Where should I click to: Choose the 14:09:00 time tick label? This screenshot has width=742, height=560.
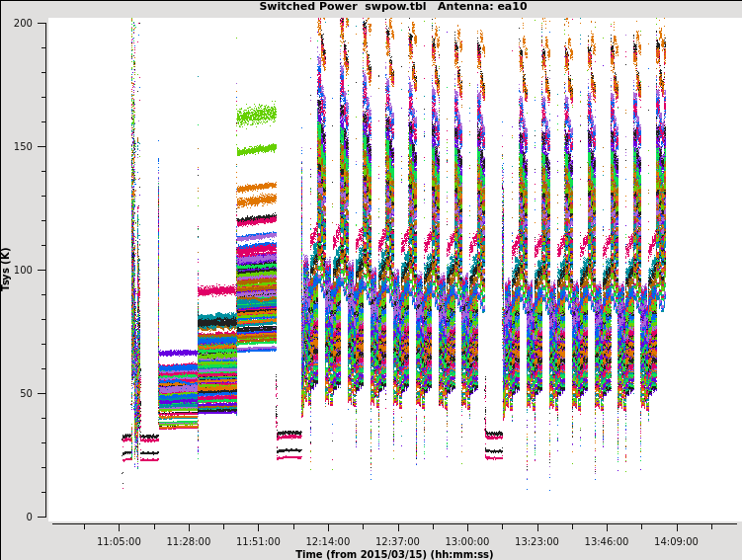(x=676, y=541)
